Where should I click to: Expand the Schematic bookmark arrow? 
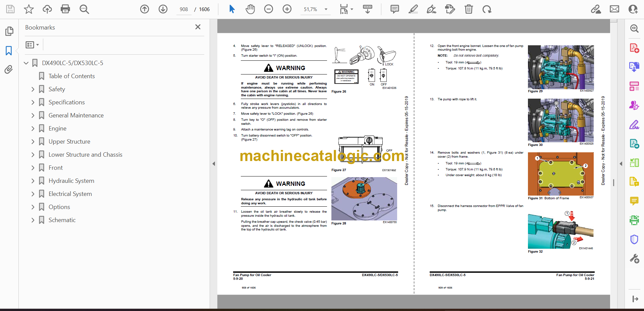pos(33,220)
